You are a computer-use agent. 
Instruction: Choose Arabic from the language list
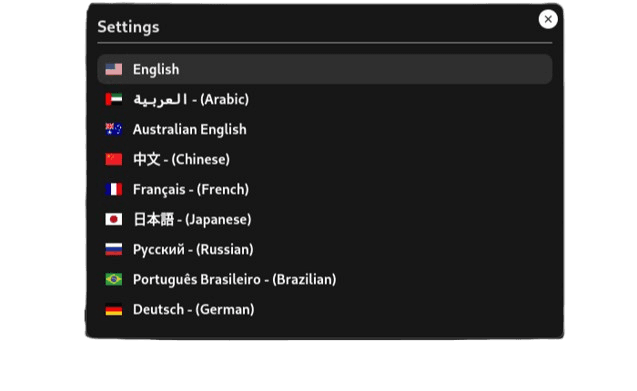[x=325, y=100]
